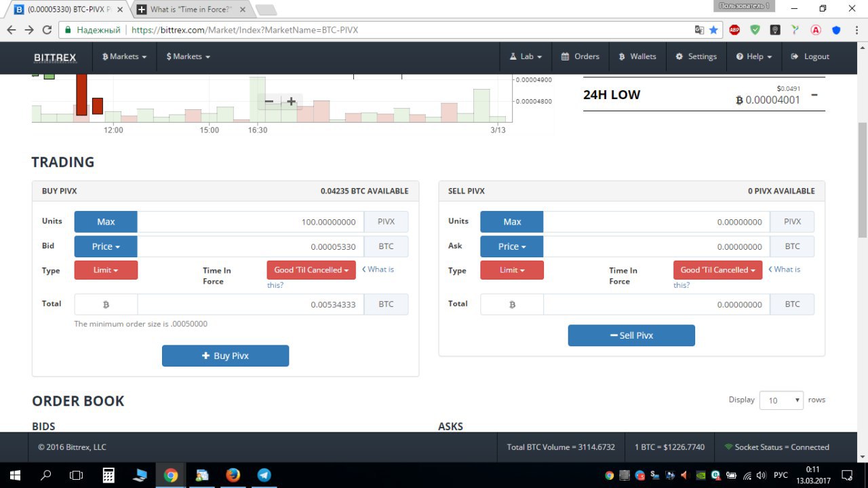This screenshot has height=488, width=868.
Task: Open the Buy order Type Limit dropdown
Action: coord(106,270)
